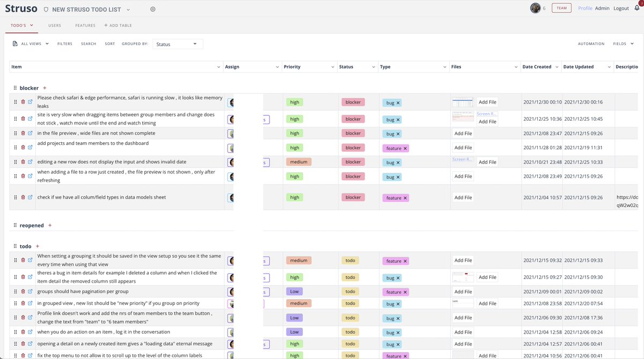Add File for 'check if we have all colum' row
The width and height of the screenshot is (644, 359).
(463, 197)
